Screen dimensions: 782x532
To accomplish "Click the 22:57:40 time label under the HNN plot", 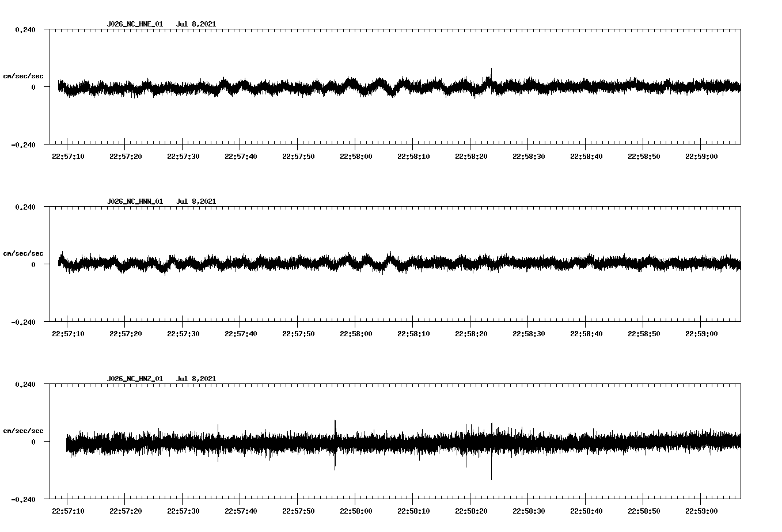I will coord(241,333).
